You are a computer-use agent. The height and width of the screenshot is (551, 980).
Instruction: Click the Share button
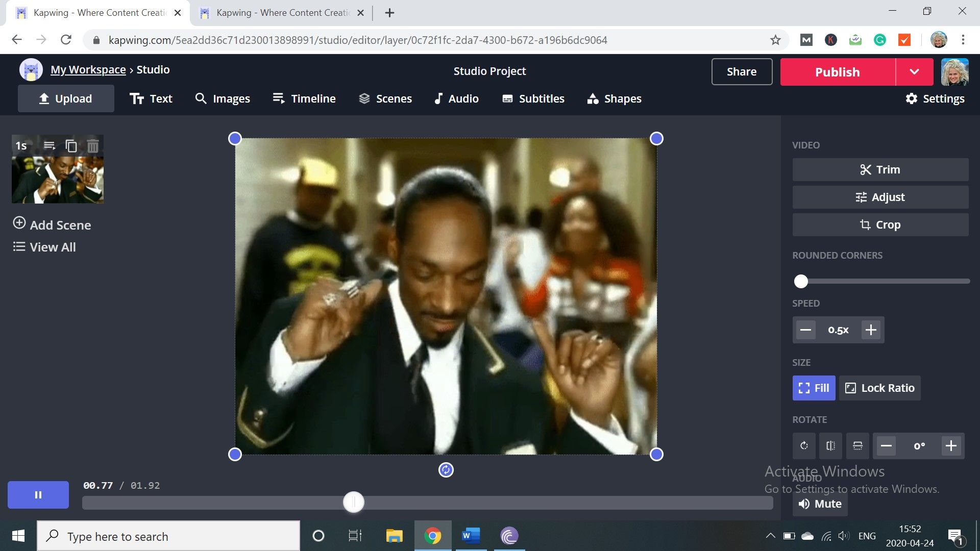742,72
